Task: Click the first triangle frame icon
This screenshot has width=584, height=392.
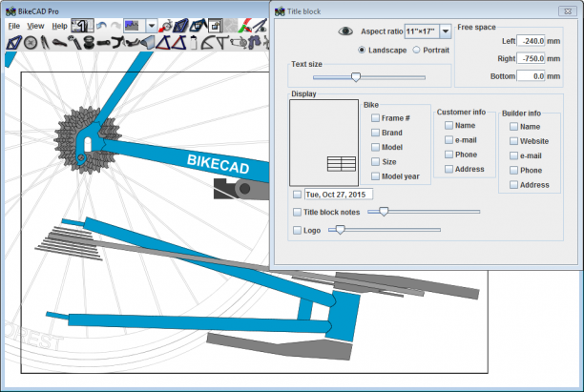Action: pos(163,42)
